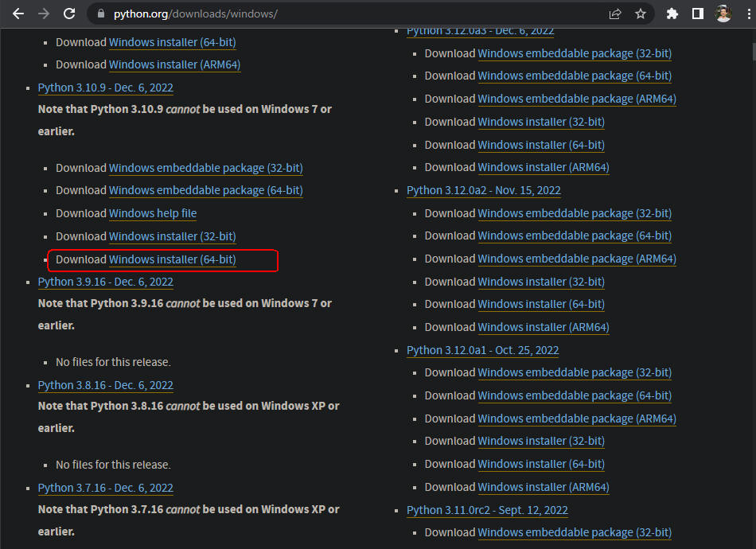The width and height of the screenshot is (756, 549).
Task: Download Python 3.12.0a2 embeddable package (32-bit)
Action: click(x=575, y=213)
